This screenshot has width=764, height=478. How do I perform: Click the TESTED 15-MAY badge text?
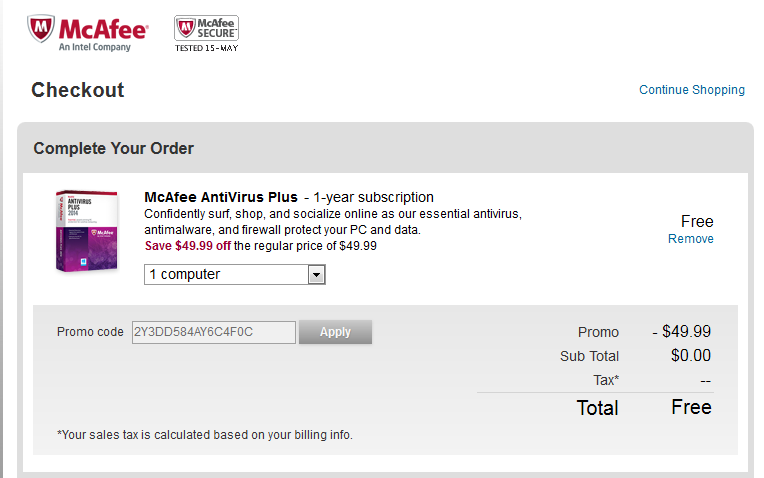207,48
